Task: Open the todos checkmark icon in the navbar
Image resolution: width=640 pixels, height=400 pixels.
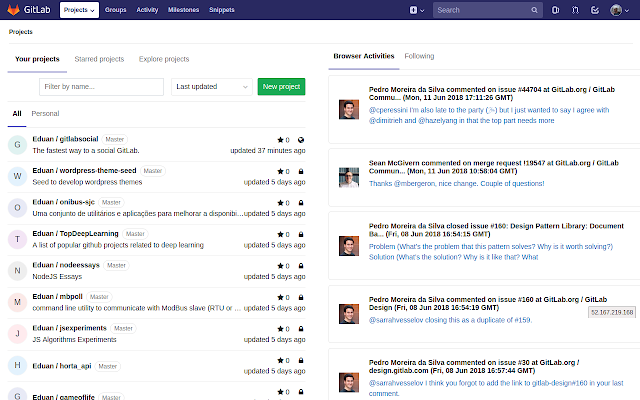Action: pos(595,10)
